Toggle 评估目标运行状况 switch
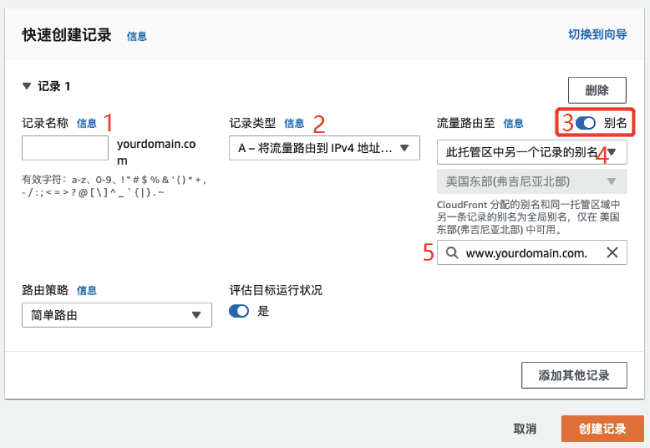This screenshot has width=650, height=448. tap(240, 311)
